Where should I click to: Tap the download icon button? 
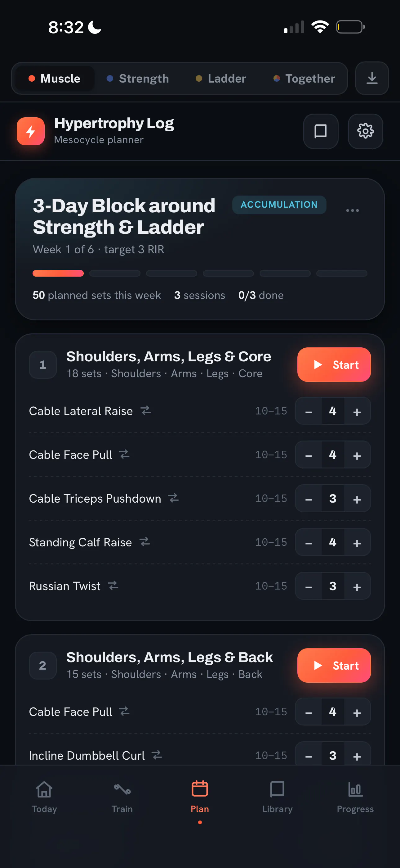[372, 78]
